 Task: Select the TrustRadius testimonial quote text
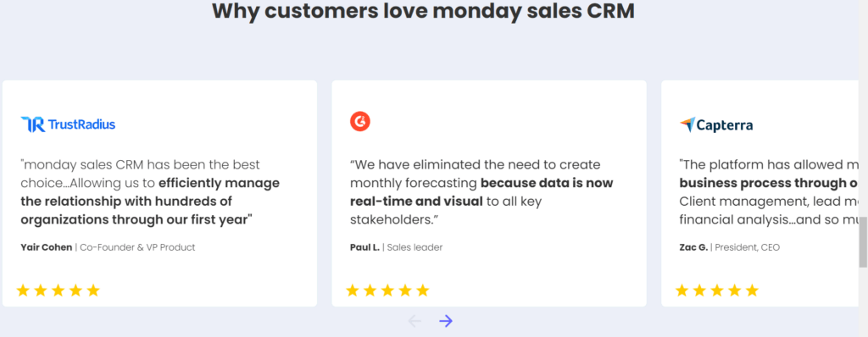(150, 192)
